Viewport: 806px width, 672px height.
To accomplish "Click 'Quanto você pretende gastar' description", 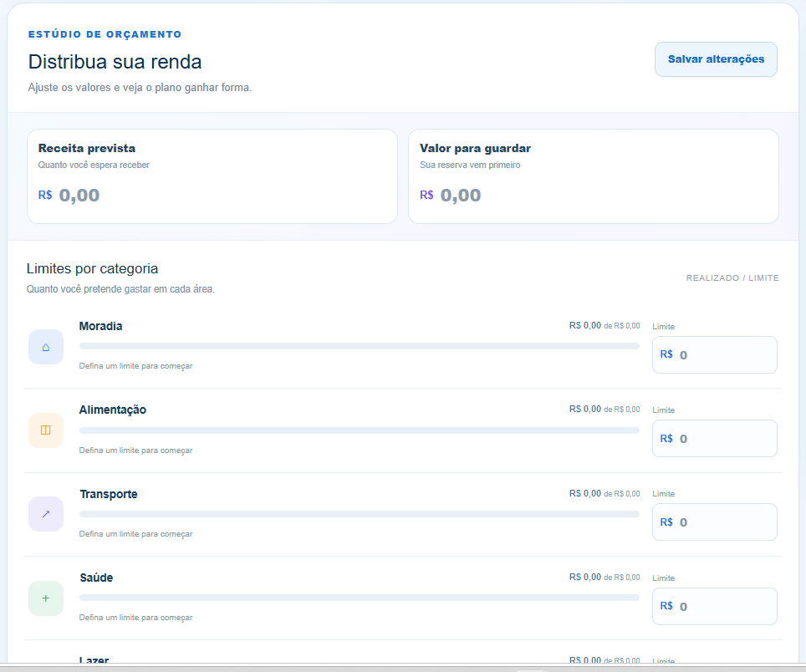I will 120,289.
